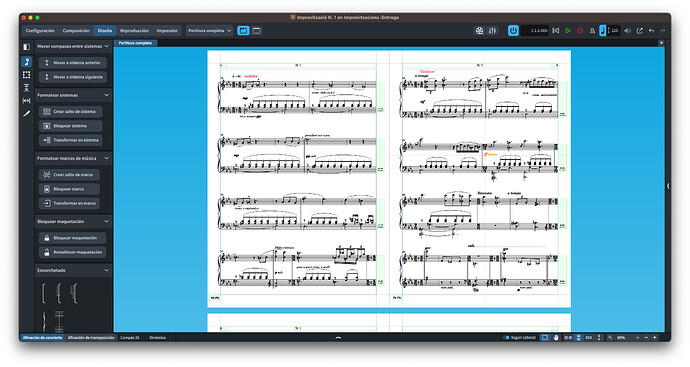Open the mixer icon
This screenshot has width=690, height=367.
(492, 31)
